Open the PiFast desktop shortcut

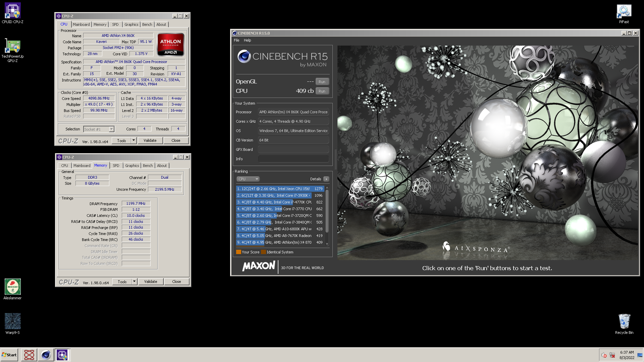click(x=624, y=14)
